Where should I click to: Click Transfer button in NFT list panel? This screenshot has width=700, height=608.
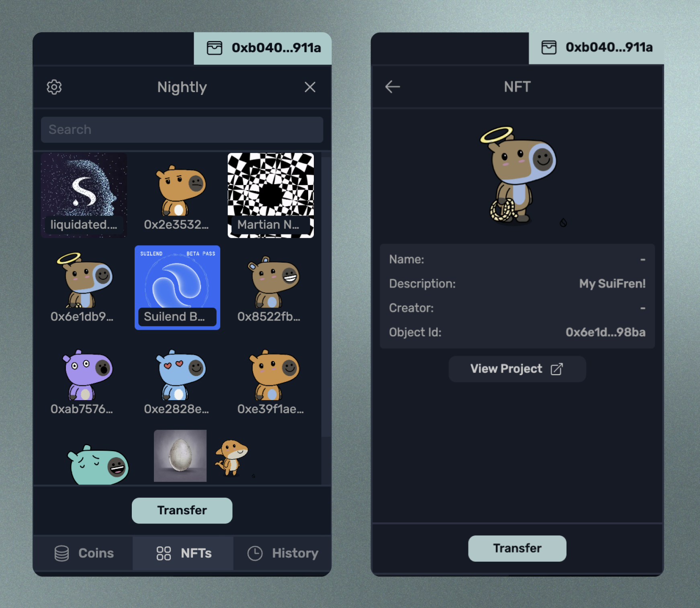(x=182, y=510)
